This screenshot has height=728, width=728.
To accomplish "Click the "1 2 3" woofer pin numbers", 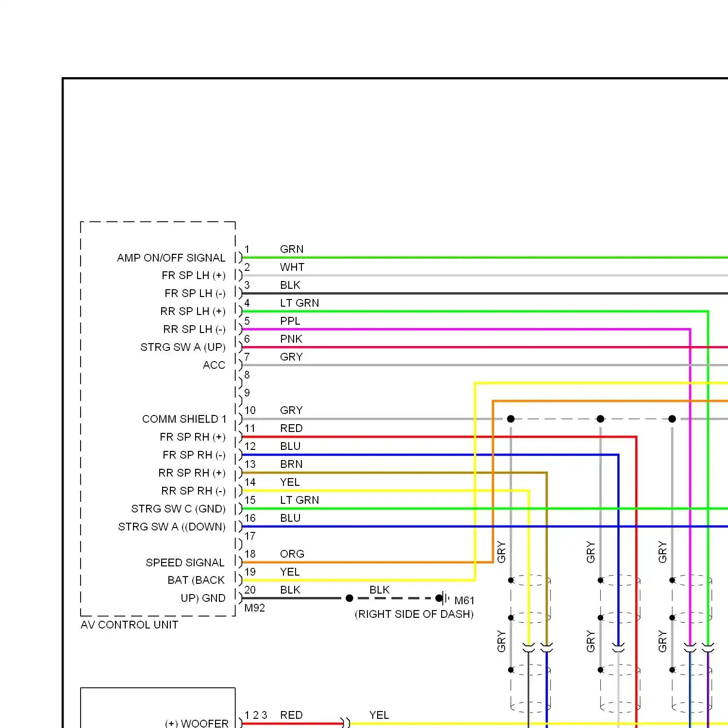I will coord(256,715).
